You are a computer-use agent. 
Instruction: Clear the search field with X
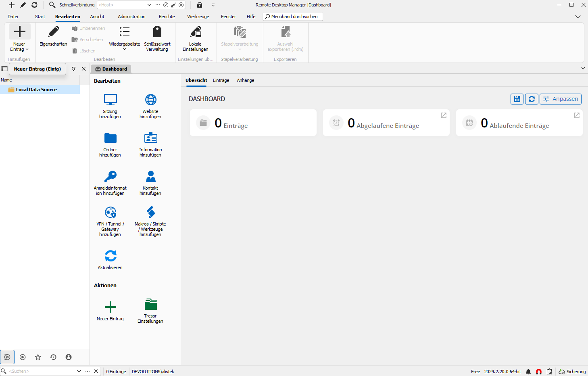96,371
